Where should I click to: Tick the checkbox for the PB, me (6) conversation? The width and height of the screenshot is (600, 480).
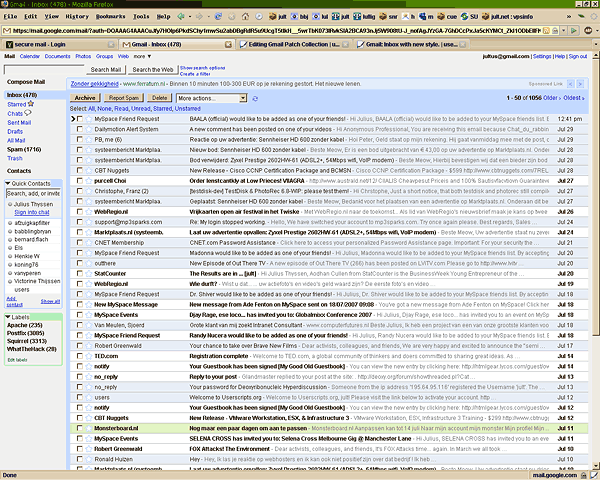80,140
